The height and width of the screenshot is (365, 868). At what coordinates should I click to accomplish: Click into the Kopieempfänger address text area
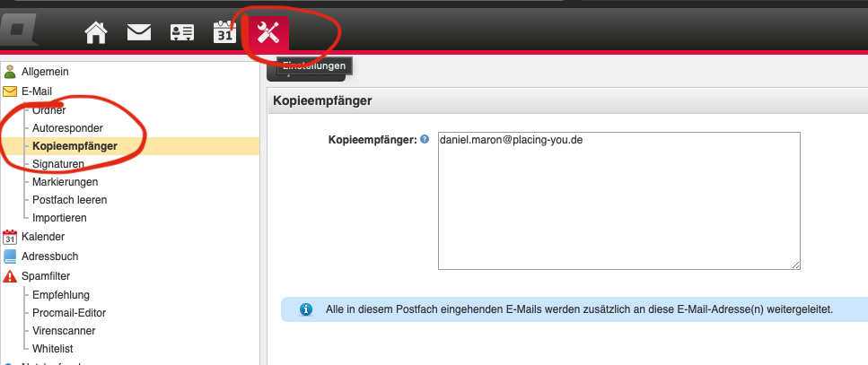[618, 201]
